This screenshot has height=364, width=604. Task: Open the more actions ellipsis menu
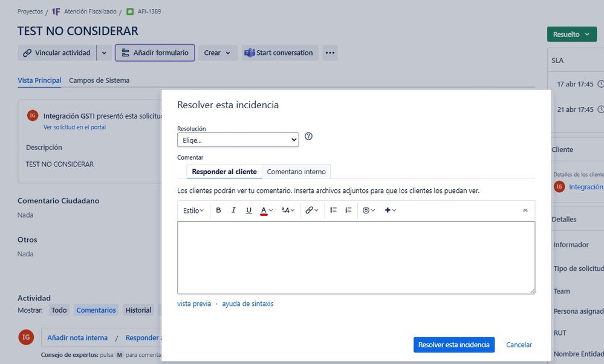(x=330, y=53)
